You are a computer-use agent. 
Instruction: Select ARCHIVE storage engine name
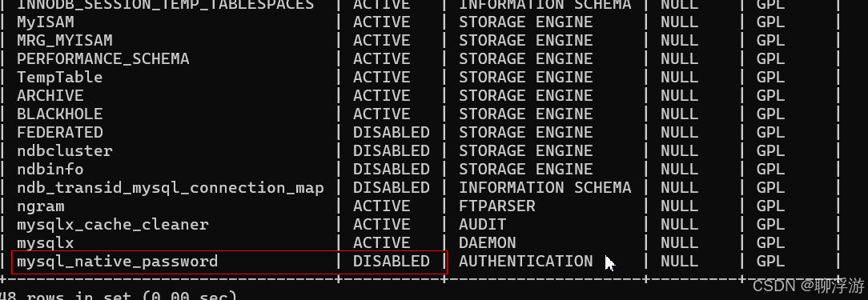pyautogui.click(x=50, y=96)
